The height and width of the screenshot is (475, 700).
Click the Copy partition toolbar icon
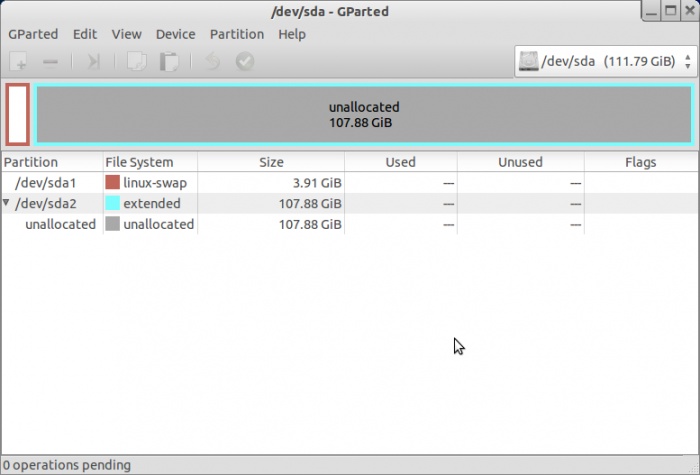[137, 62]
